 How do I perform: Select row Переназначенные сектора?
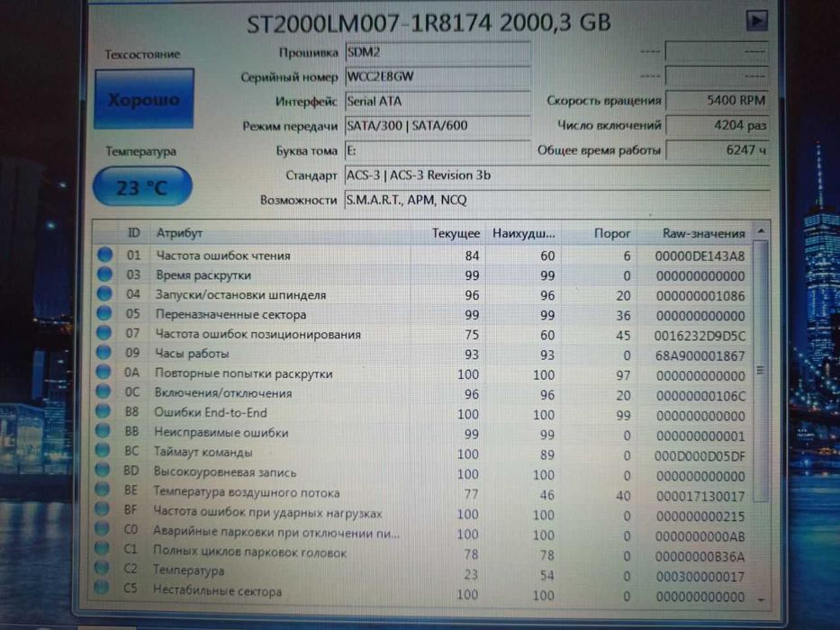tap(422, 315)
